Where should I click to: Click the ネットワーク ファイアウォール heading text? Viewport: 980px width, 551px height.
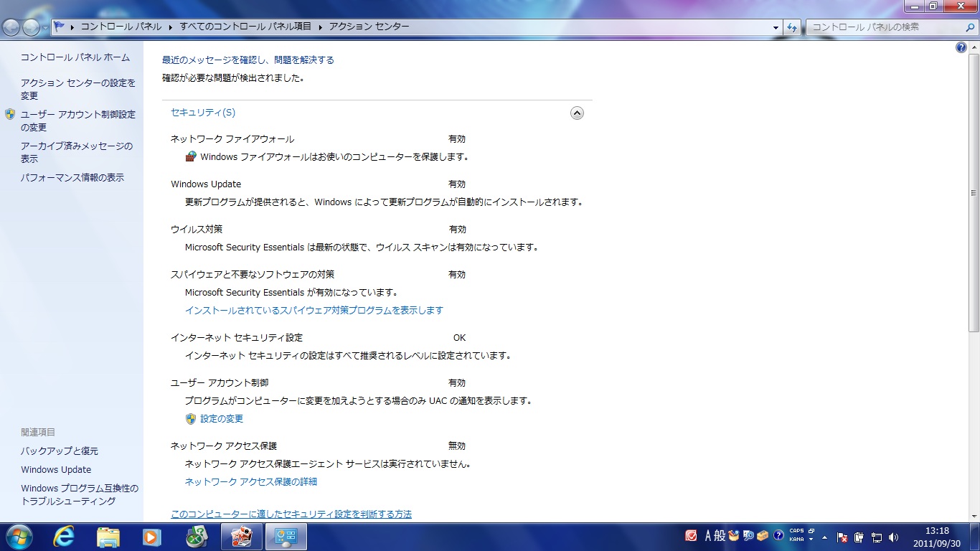232,139
